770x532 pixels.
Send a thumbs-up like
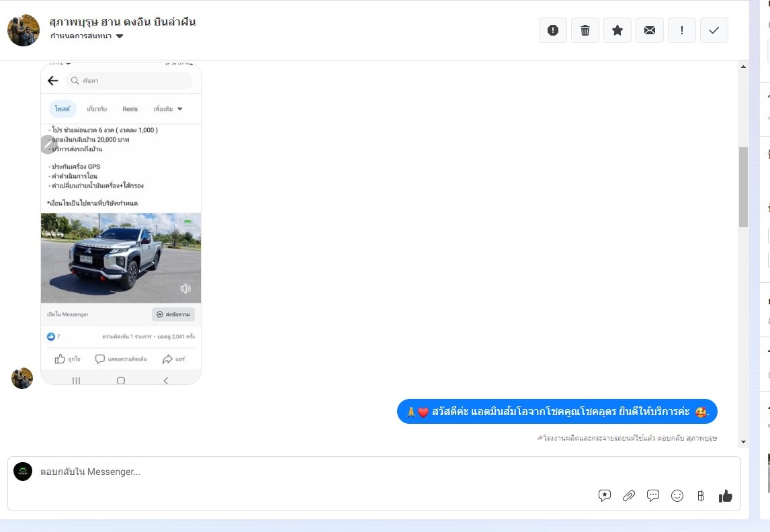725,496
